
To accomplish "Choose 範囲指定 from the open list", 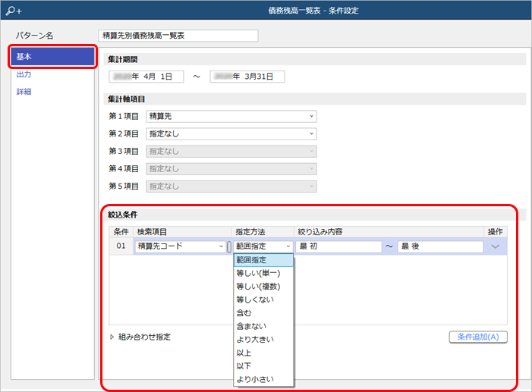I will tap(263, 260).
